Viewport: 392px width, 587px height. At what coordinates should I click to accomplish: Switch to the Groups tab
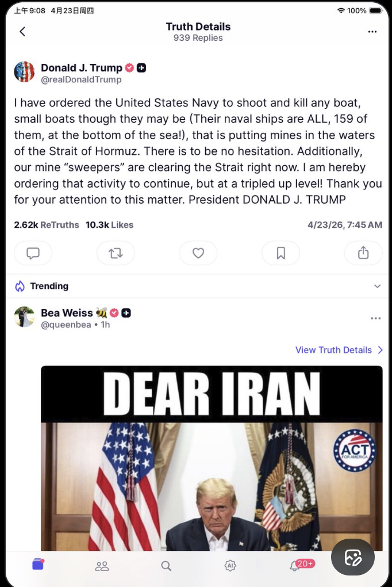tap(102, 566)
